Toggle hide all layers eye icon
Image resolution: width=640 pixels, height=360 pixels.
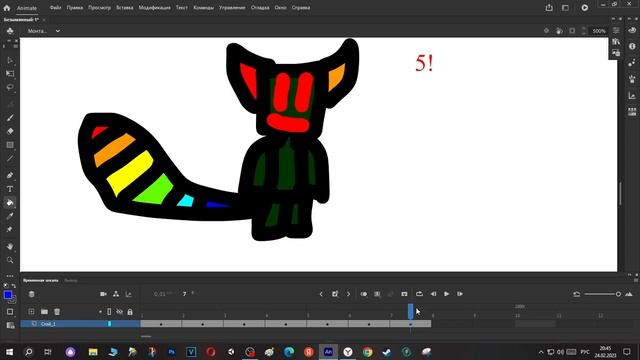pyautogui.click(x=119, y=312)
